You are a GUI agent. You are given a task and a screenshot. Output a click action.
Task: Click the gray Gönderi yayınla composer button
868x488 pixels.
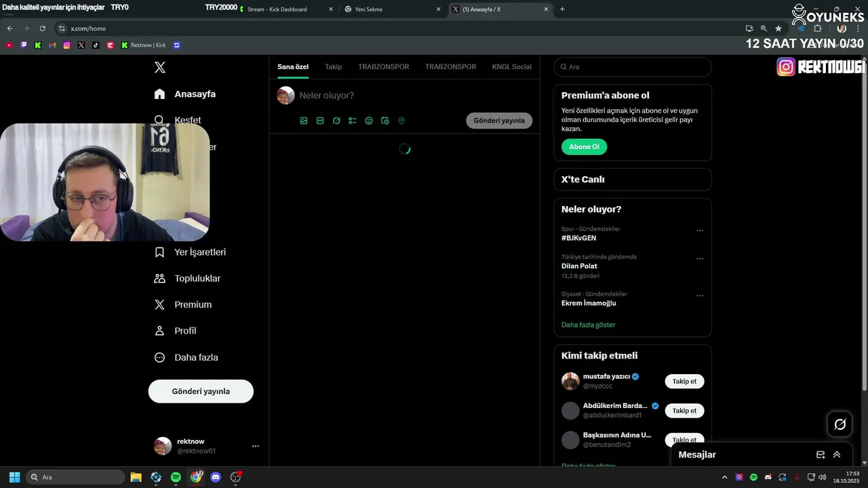[499, 121]
